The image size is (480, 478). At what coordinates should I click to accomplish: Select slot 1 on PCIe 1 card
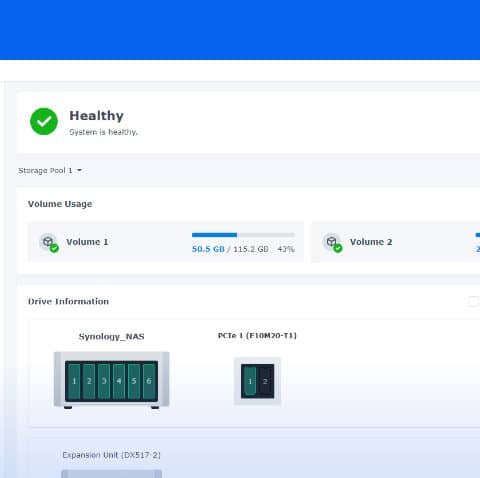(250, 381)
